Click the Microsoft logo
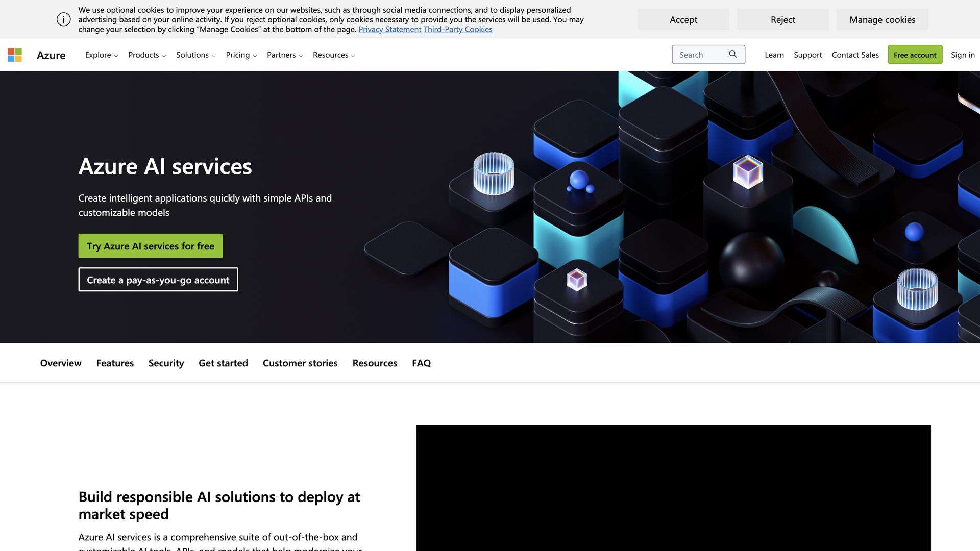980x551 pixels. point(15,55)
